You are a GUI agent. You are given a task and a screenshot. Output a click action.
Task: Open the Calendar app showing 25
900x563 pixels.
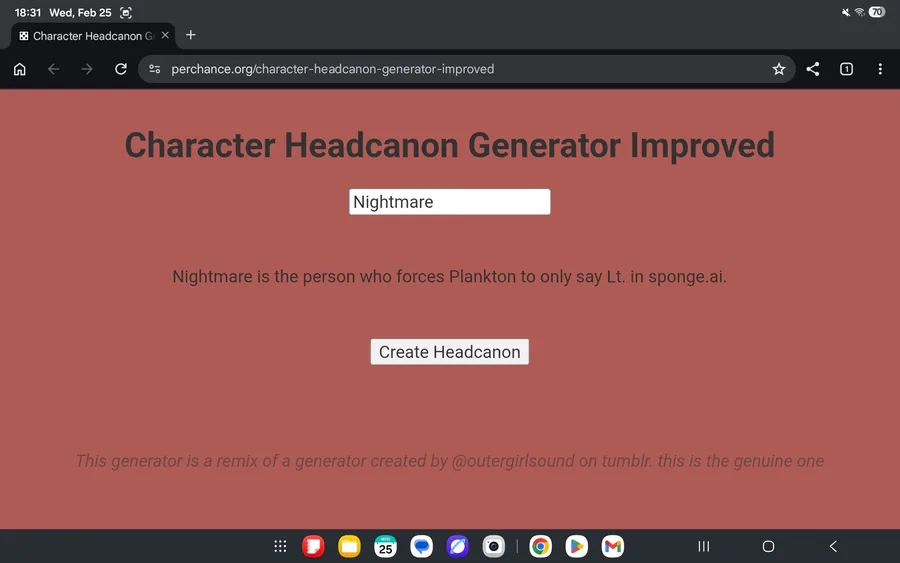(385, 546)
